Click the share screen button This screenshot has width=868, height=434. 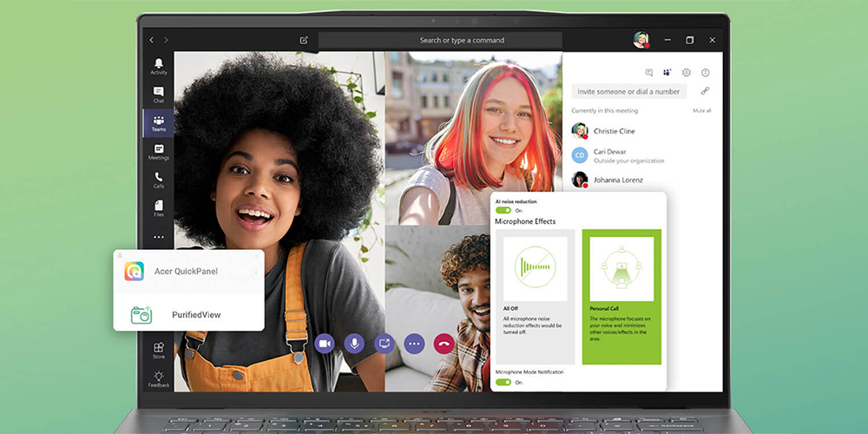click(385, 344)
